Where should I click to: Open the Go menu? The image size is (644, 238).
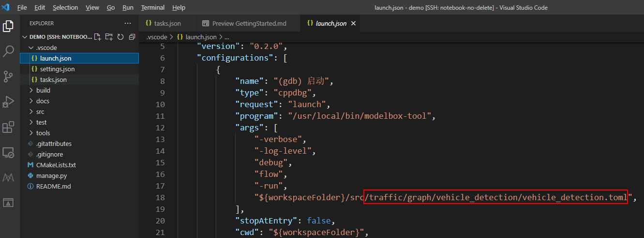pyautogui.click(x=111, y=8)
